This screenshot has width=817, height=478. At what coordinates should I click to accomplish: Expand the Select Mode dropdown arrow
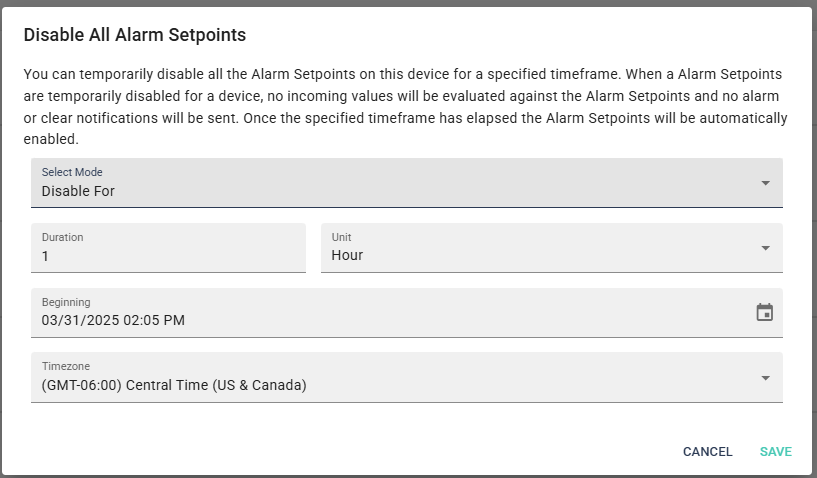[765, 183]
